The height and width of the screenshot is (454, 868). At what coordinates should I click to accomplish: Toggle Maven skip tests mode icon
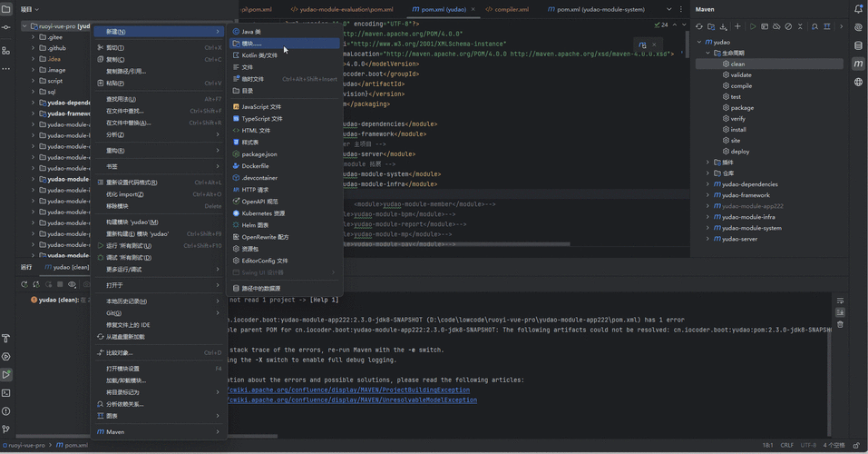(x=788, y=26)
